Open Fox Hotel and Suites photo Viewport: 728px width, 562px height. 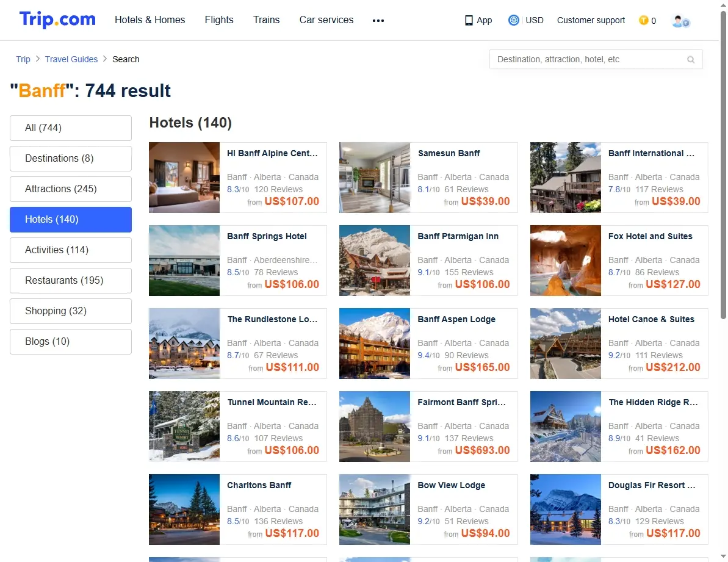click(x=566, y=261)
